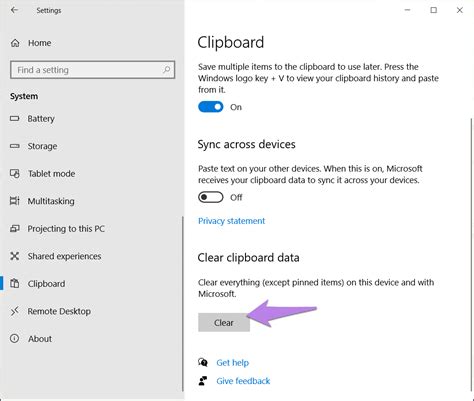The height and width of the screenshot is (401, 474).
Task: Open Battery settings
Action: 41,119
